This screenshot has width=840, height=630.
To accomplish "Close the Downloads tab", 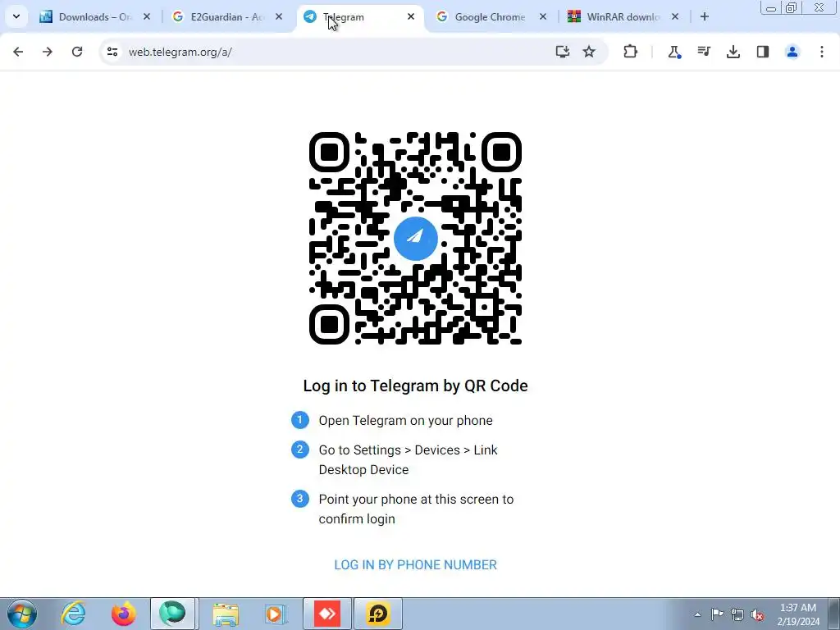I will [x=147, y=17].
